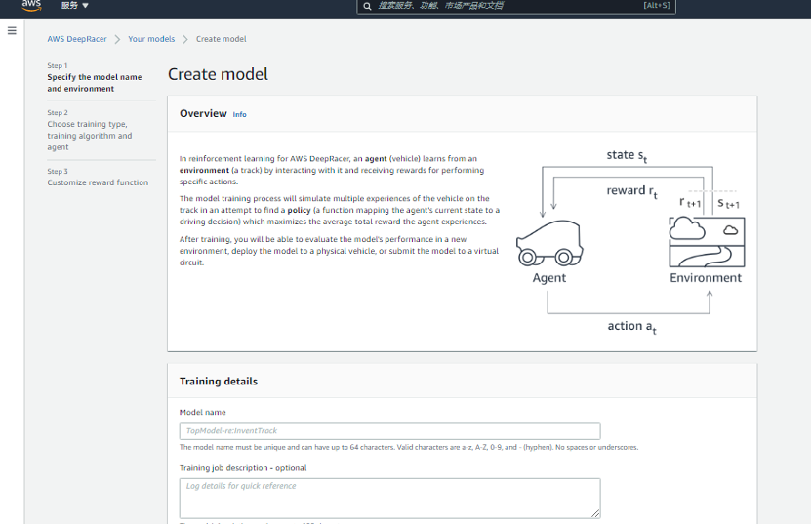Click the Environment track illustration
This screenshot has height=525, width=812.
(x=707, y=242)
